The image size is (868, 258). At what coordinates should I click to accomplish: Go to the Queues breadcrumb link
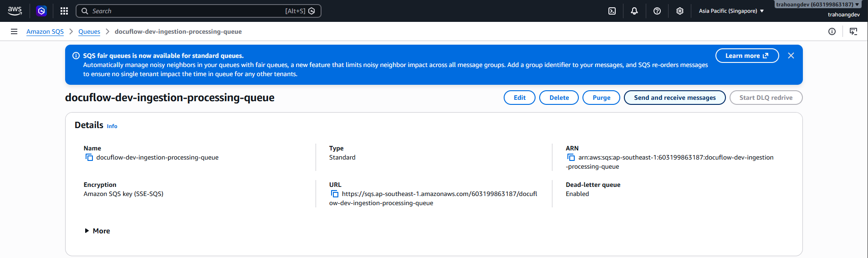click(x=89, y=31)
